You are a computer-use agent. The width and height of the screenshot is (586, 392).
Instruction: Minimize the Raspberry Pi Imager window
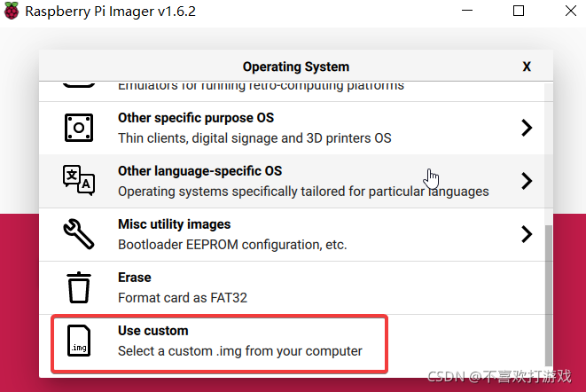[x=467, y=11]
